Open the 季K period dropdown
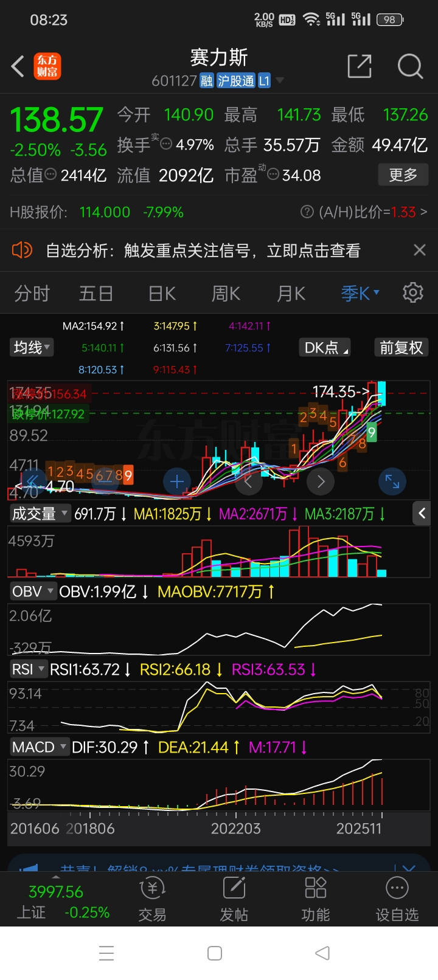The height and width of the screenshot is (980, 438). (360, 294)
